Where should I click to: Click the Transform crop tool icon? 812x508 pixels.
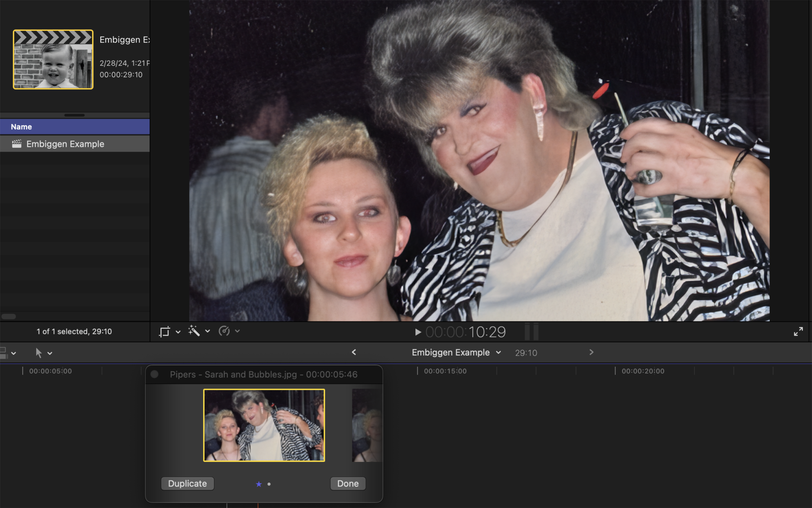pyautogui.click(x=164, y=331)
